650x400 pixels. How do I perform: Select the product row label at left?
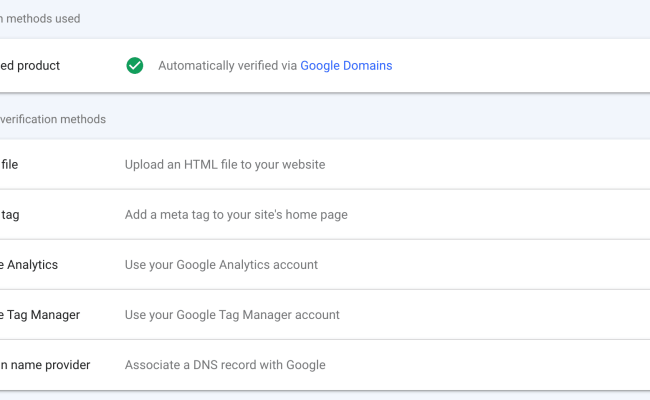pos(30,66)
